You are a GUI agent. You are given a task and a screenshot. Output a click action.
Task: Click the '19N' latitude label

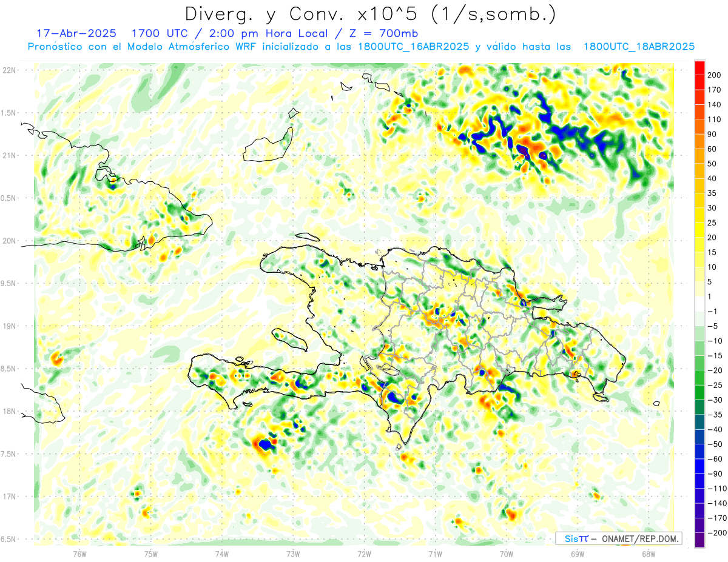[x=9, y=326]
